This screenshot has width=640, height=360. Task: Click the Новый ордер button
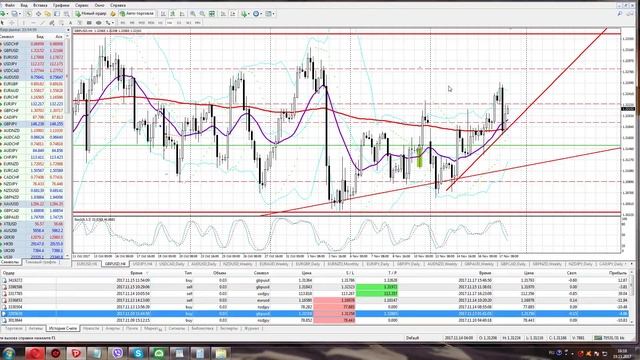pos(91,13)
